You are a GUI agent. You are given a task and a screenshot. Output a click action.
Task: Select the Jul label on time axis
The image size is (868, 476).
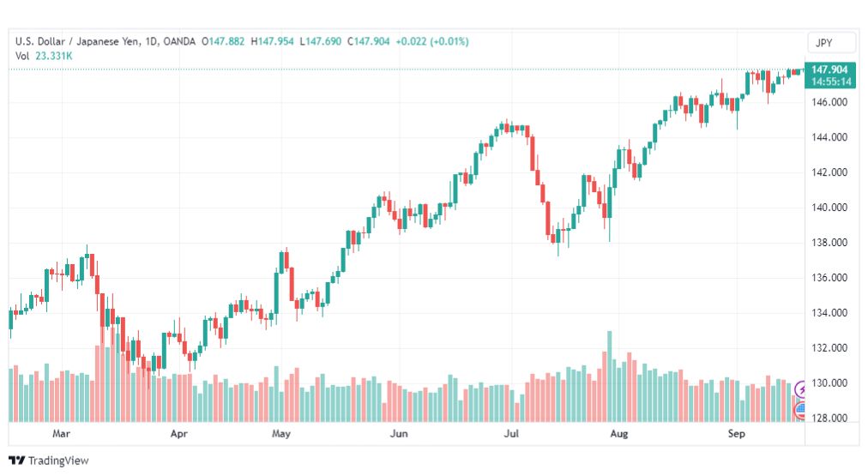512,435
